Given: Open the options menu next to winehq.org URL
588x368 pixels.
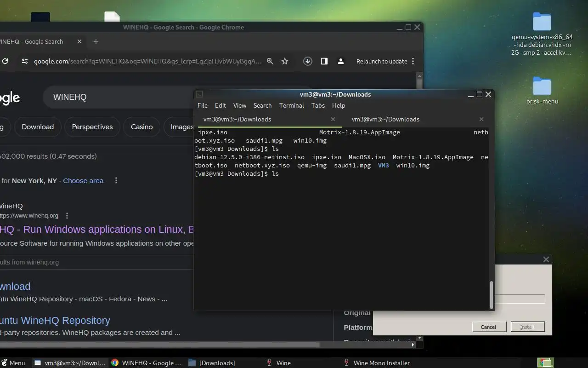Looking at the screenshot, I should click(x=67, y=215).
